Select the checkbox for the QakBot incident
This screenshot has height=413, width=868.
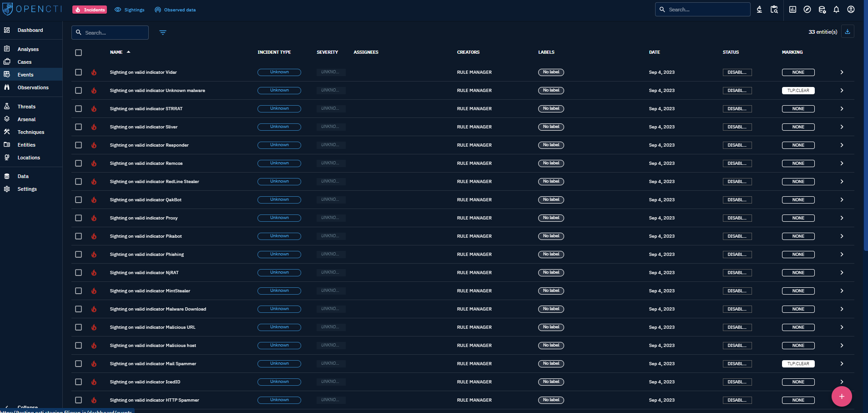pos(78,200)
